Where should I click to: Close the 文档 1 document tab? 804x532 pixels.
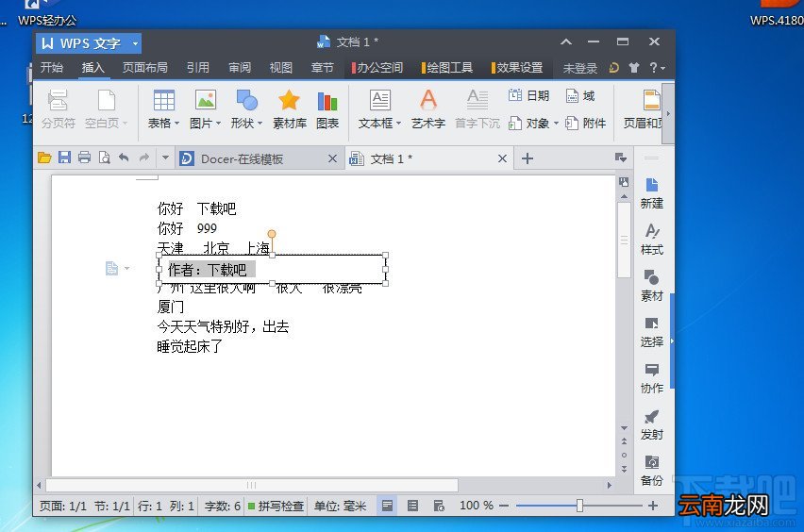(x=502, y=158)
